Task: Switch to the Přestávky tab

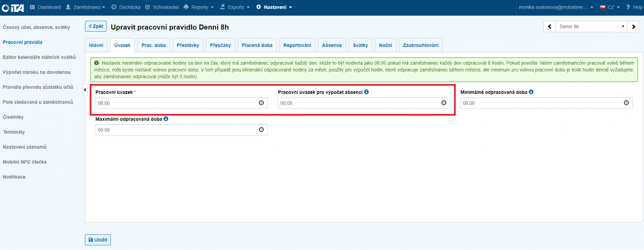Action: coord(188,45)
